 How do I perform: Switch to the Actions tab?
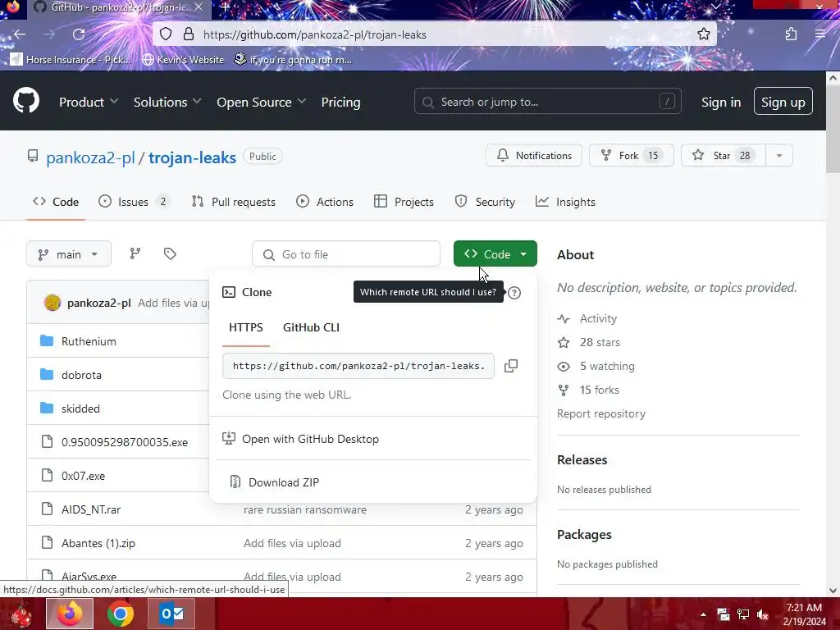pyautogui.click(x=325, y=202)
